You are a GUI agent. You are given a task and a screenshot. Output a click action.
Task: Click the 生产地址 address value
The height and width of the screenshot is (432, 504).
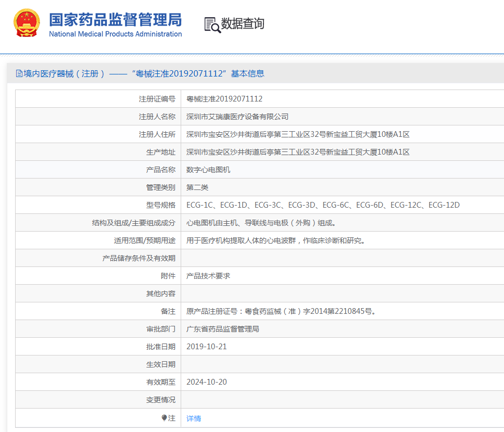tap(298, 152)
